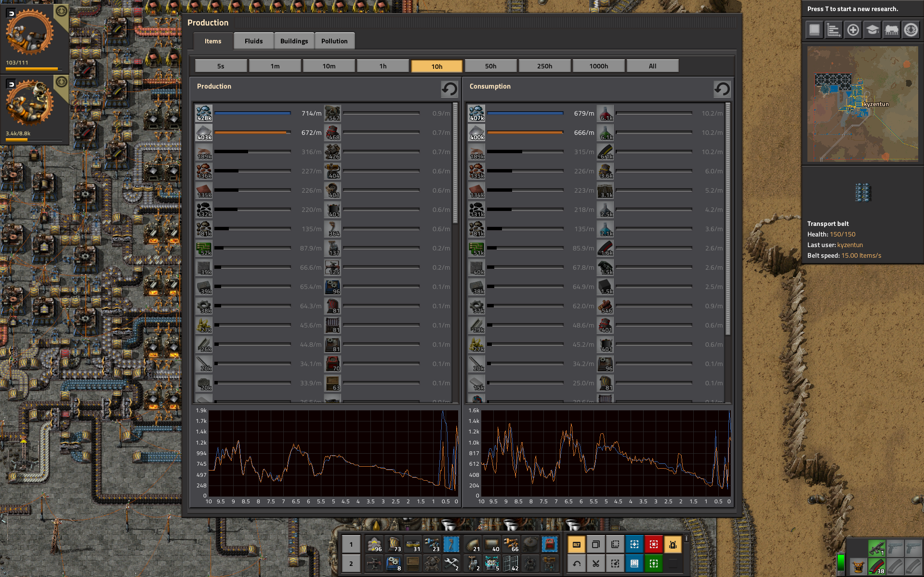Open the blue blueprint book shortcut
This screenshot has height=577, width=924.
click(x=634, y=564)
